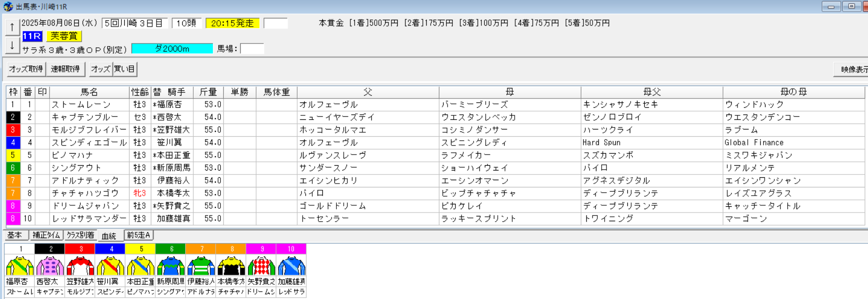The width and height of the screenshot is (868, 299).
Task: Switch to the 補正タイム tab
Action: coord(46,235)
